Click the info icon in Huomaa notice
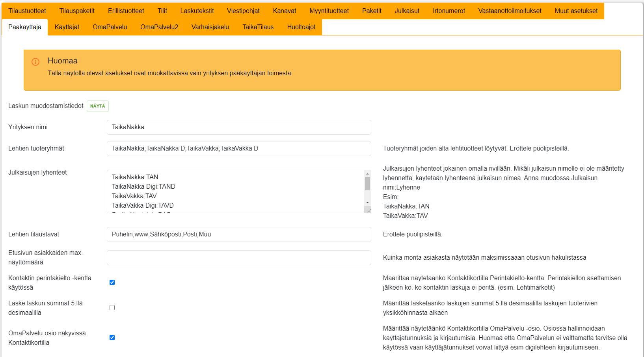This screenshot has width=644, height=357. [35, 62]
